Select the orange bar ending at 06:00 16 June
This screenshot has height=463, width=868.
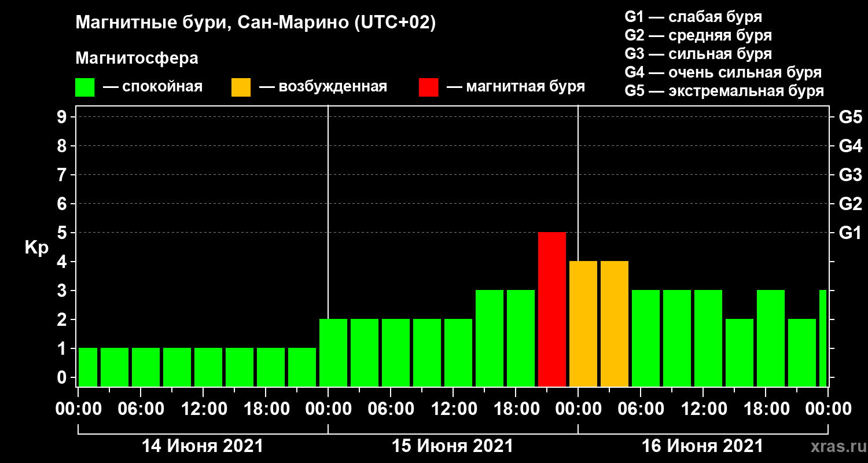pyautogui.click(x=615, y=324)
